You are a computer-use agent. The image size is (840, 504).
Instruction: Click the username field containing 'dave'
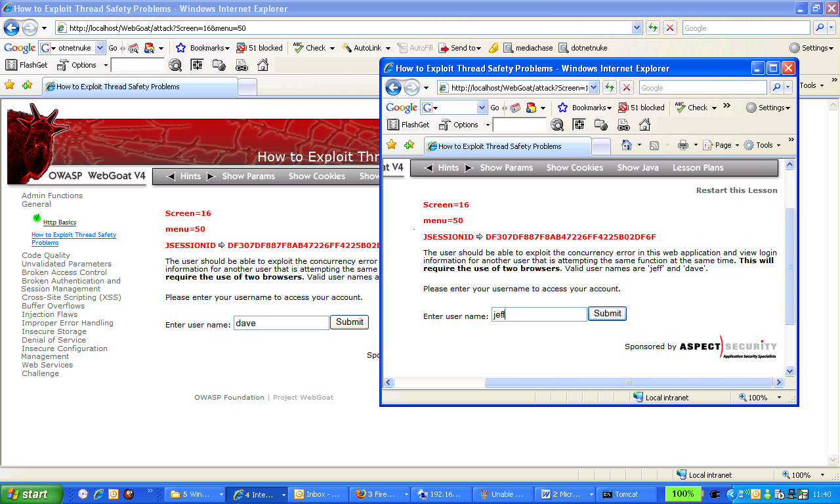[281, 323]
